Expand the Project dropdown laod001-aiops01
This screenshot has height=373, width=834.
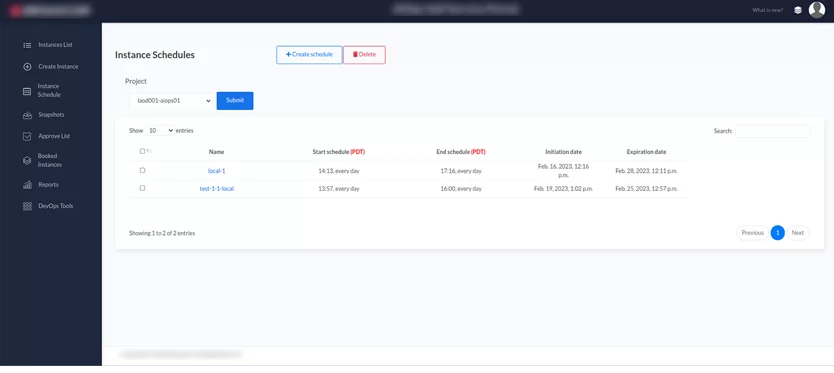click(x=171, y=101)
